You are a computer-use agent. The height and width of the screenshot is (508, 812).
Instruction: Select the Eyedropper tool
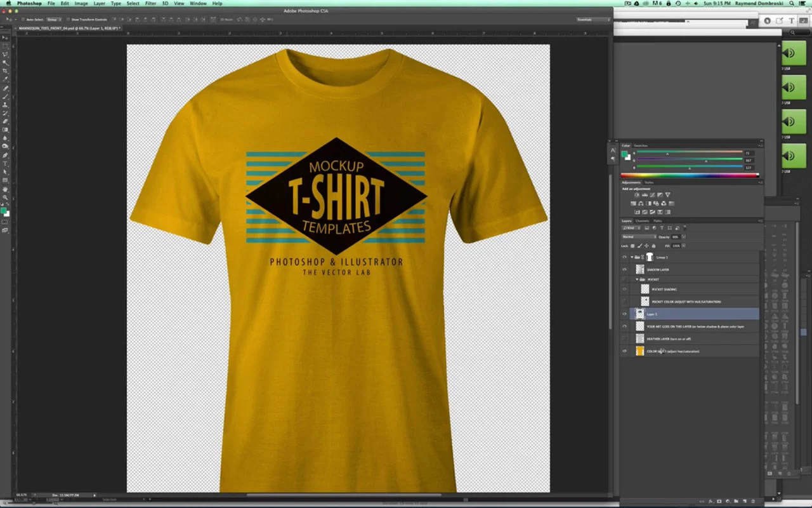(x=5, y=79)
